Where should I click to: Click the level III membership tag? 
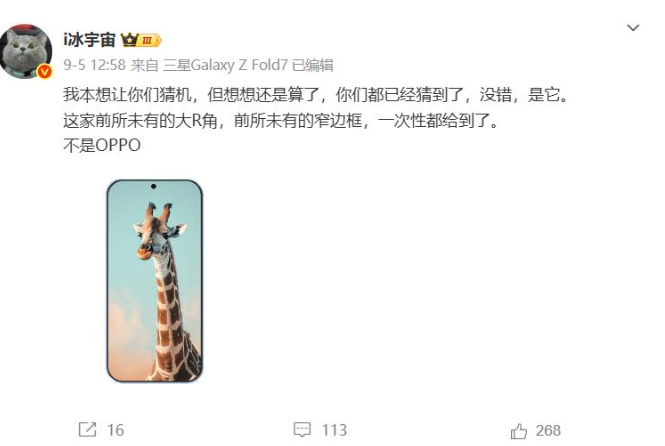[x=150, y=40]
